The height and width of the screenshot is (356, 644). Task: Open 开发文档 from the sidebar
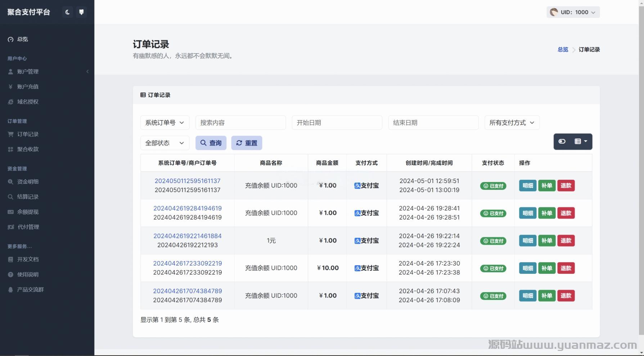[28, 259]
